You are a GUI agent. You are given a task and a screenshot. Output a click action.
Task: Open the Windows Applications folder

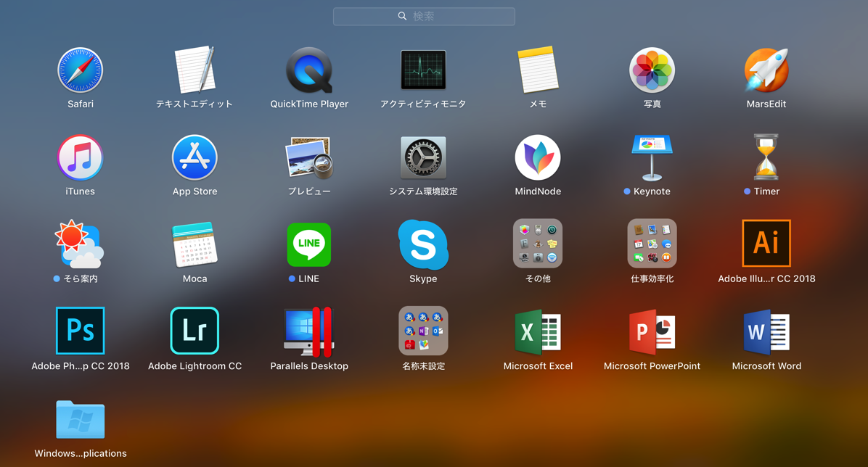click(x=81, y=419)
